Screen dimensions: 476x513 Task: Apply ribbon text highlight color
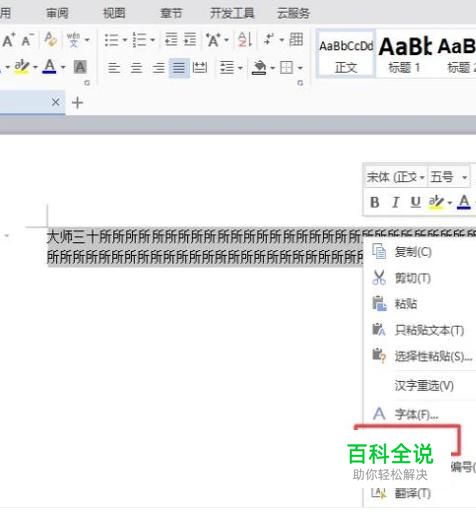click(x=22, y=67)
